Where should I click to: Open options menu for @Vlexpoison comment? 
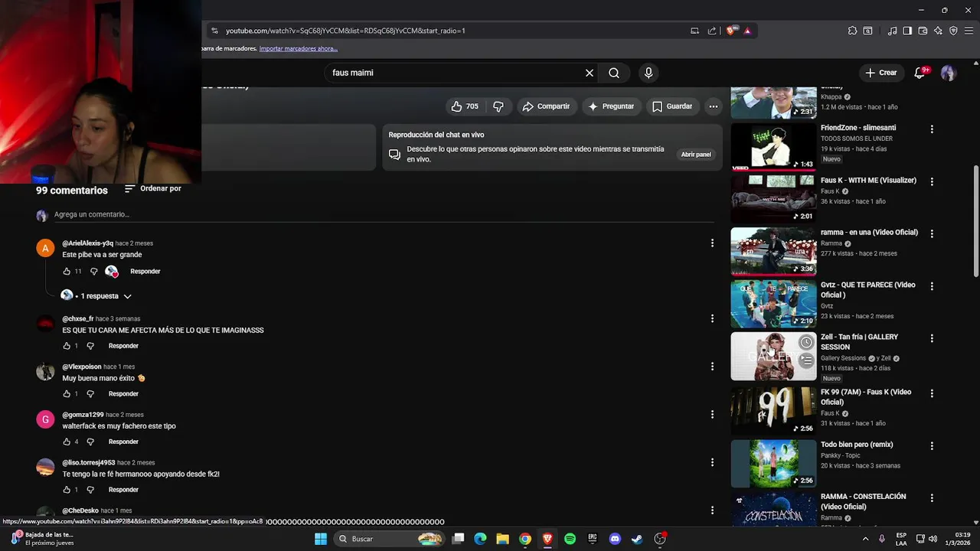click(712, 367)
